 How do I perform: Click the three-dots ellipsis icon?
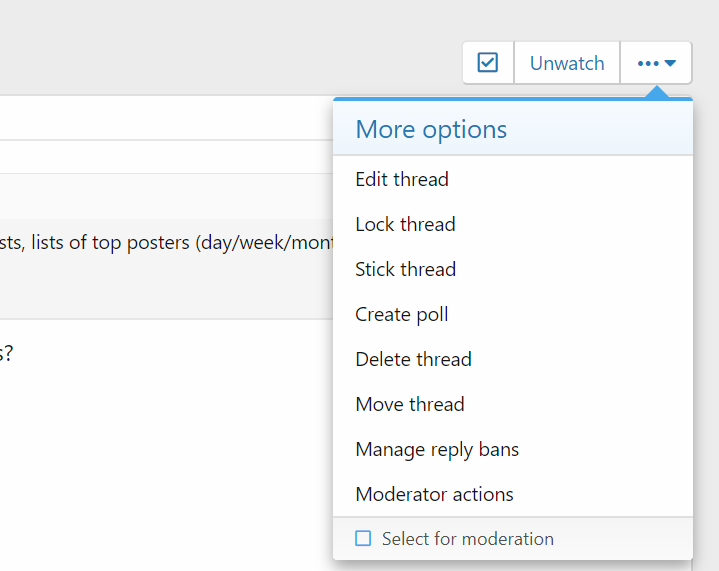pos(648,63)
